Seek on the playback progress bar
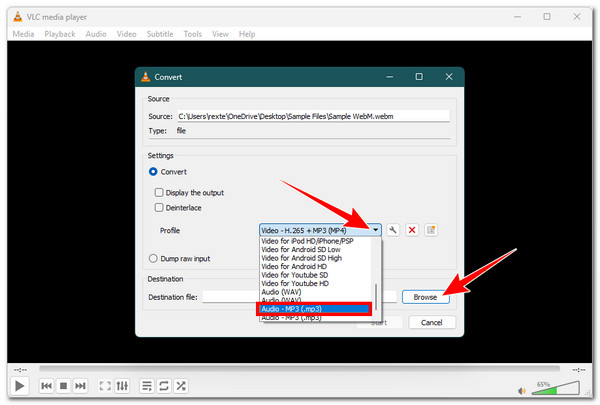 pos(299,369)
